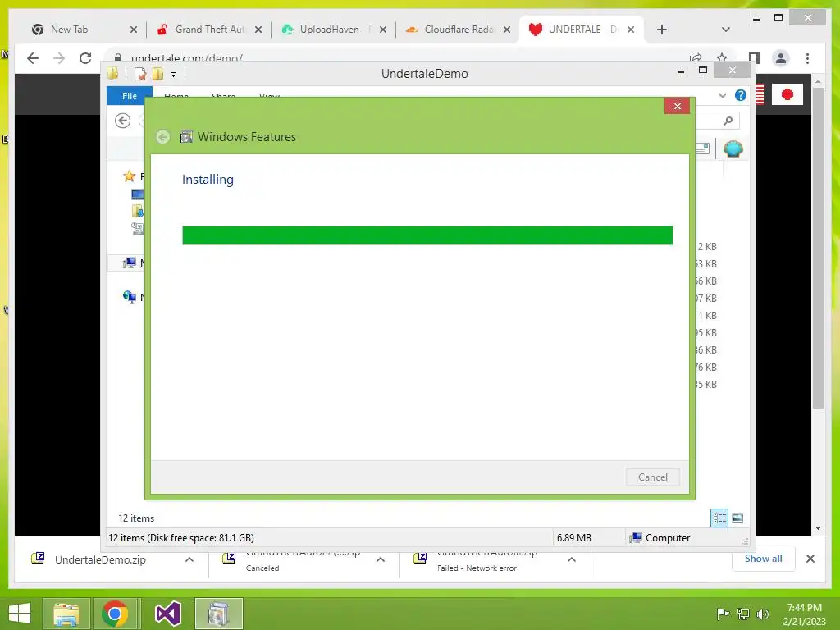840x630 pixels.
Task: Click the Windows Features title icon
Action: 186,137
